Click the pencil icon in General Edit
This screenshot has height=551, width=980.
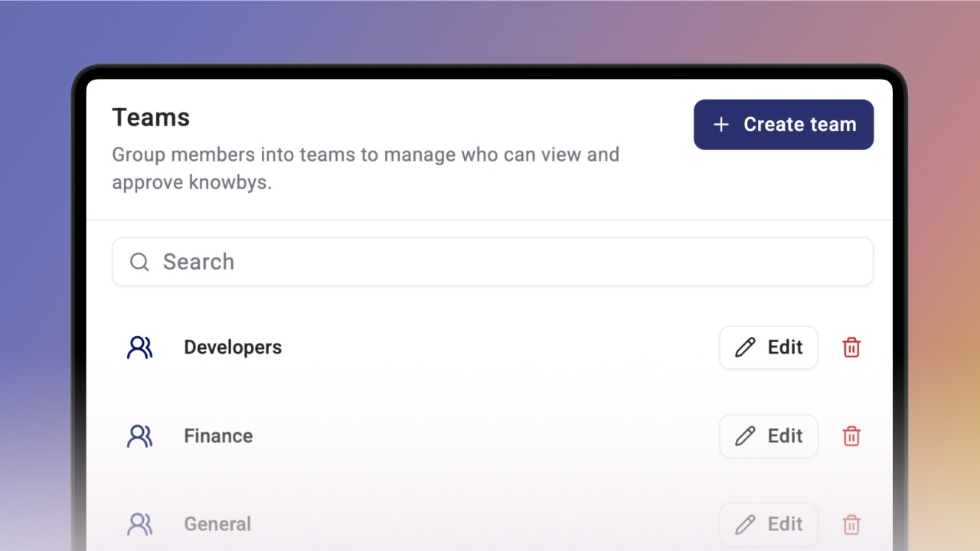tap(745, 524)
